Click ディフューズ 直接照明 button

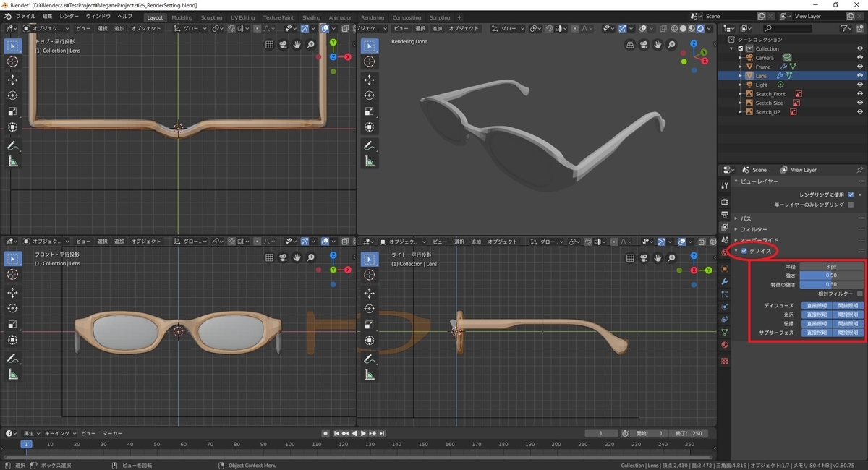tap(816, 305)
